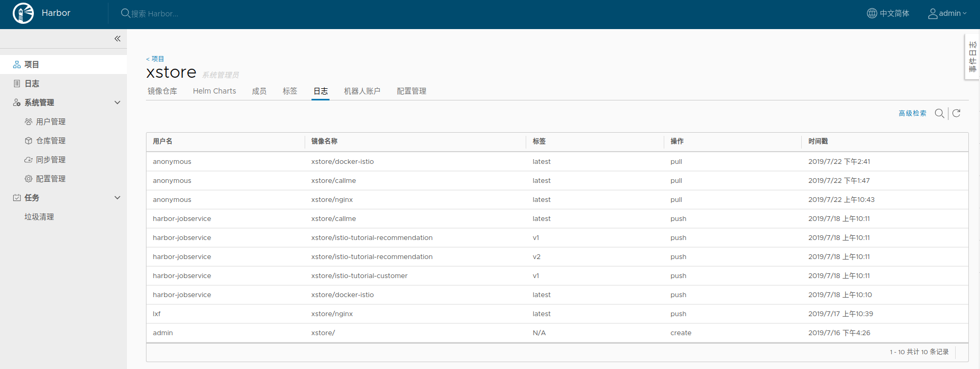Click the admin username in the create row
Screen dimensions: 980x369
[x=163, y=333]
